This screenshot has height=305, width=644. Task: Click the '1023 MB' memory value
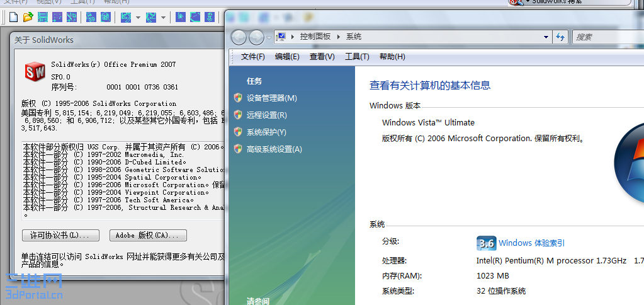point(492,276)
